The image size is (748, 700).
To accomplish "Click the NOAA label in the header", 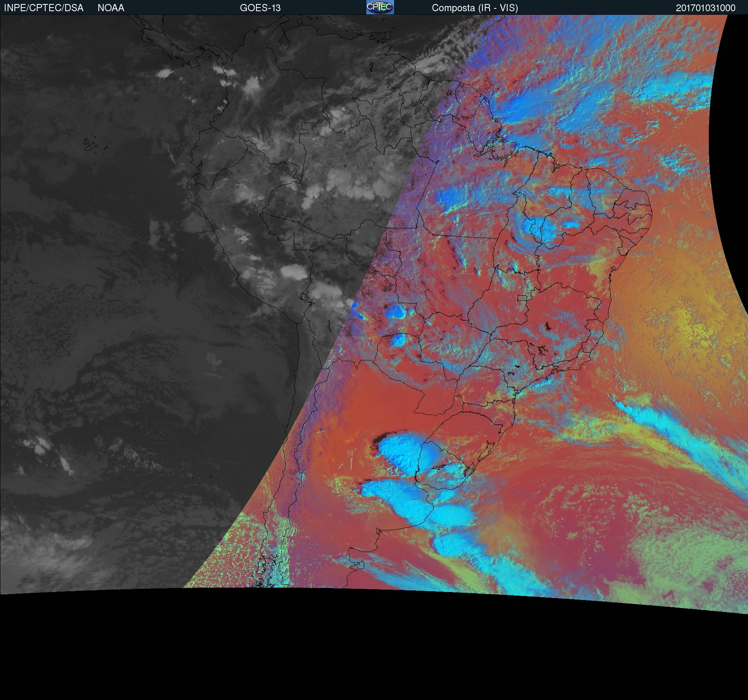I will pos(111,8).
